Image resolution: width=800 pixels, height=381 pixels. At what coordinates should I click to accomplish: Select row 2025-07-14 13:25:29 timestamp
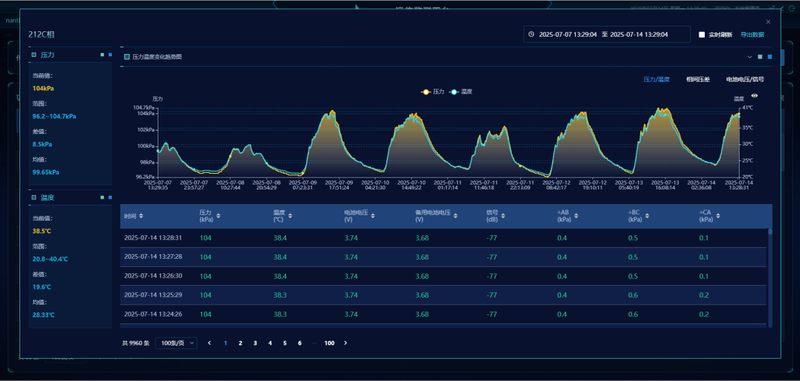153,295
